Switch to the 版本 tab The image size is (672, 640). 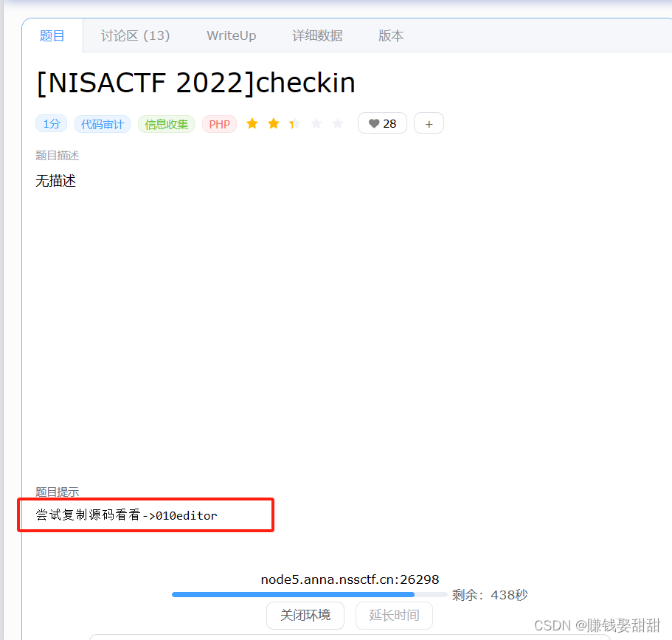390,35
